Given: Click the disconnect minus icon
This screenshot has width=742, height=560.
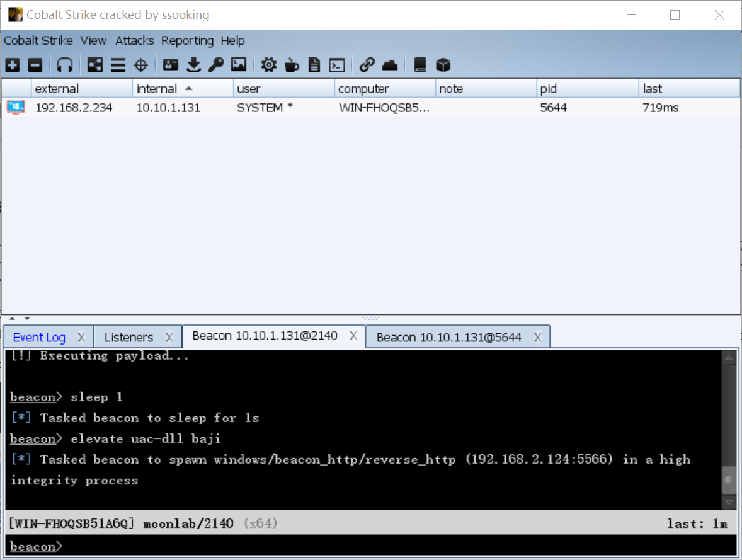Looking at the screenshot, I should pyautogui.click(x=35, y=65).
